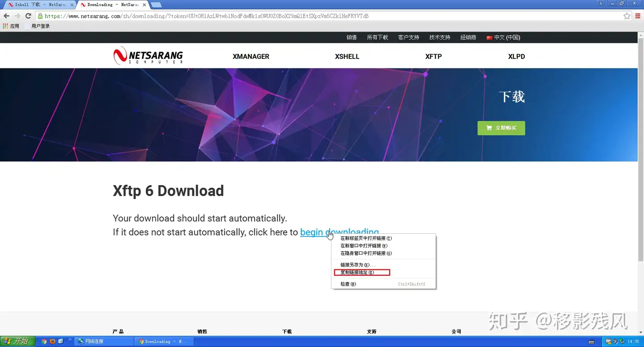Choose 链接另存为 from context menu
Viewport: 644px width, 347px height.
pyautogui.click(x=384, y=265)
